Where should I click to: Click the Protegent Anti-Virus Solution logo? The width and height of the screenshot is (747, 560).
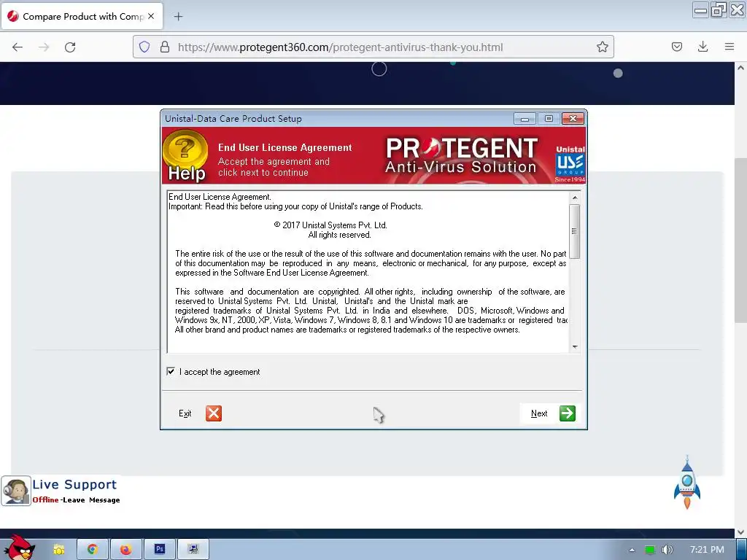coord(461,155)
